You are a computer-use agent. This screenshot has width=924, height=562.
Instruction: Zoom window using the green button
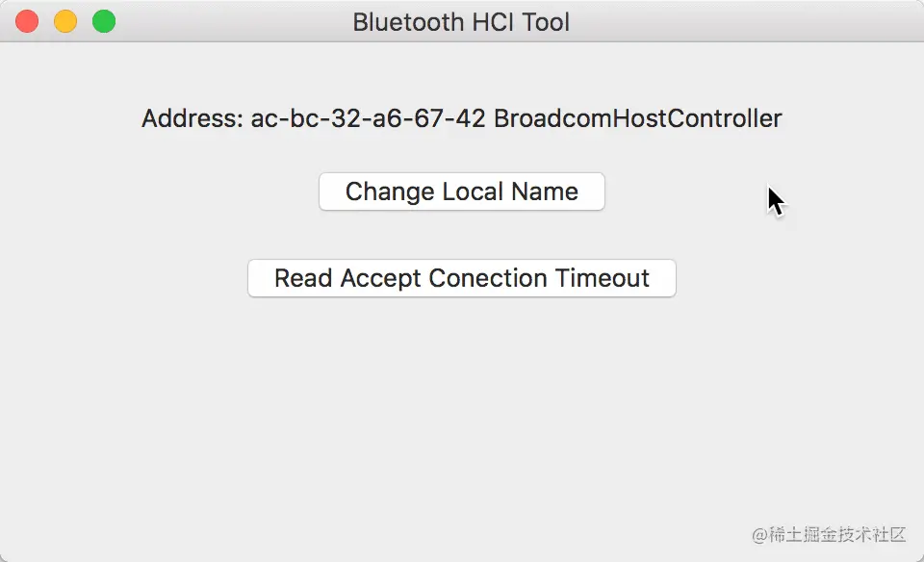click(104, 21)
